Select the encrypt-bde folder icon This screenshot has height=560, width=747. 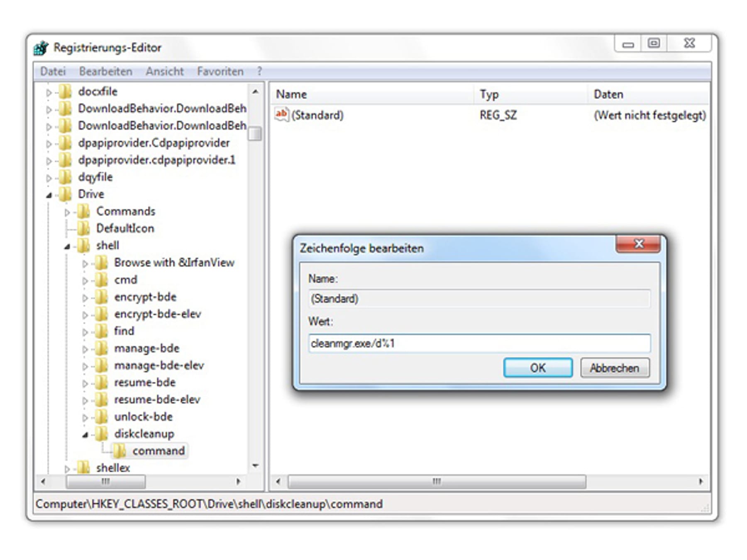click(x=101, y=297)
